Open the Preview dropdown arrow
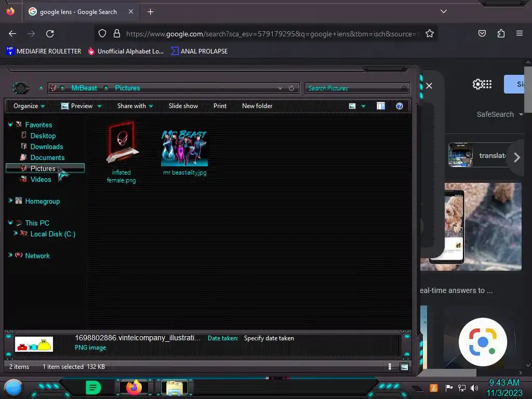The height and width of the screenshot is (399, 532). [99, 106]
